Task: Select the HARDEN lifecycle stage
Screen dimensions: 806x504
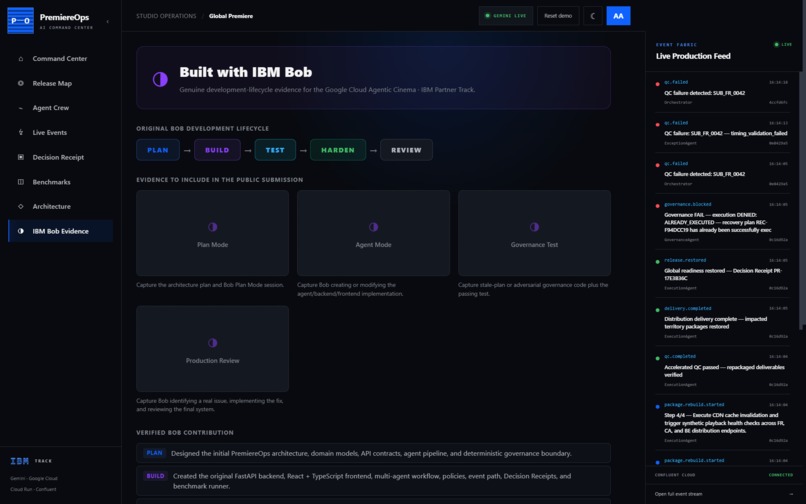Action: coord(338,150)
